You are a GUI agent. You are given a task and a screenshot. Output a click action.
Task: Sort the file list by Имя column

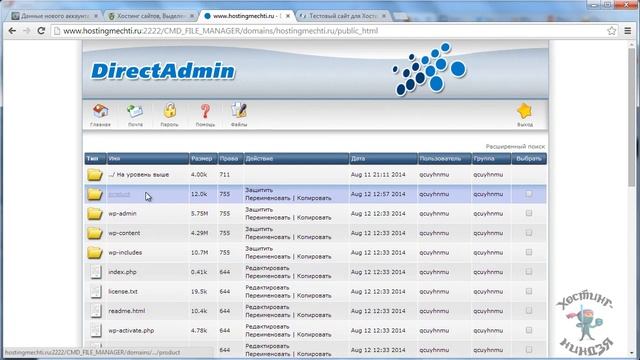coord(115,158)
